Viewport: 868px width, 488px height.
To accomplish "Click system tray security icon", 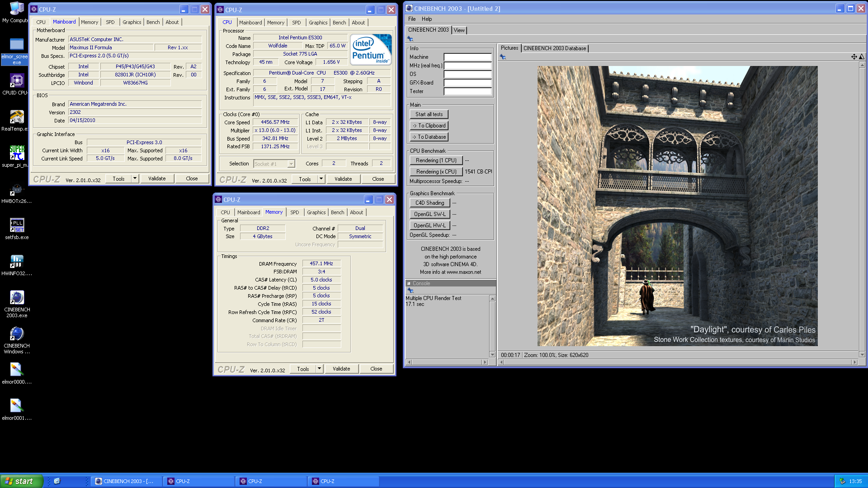I will [x=842, y=481].
